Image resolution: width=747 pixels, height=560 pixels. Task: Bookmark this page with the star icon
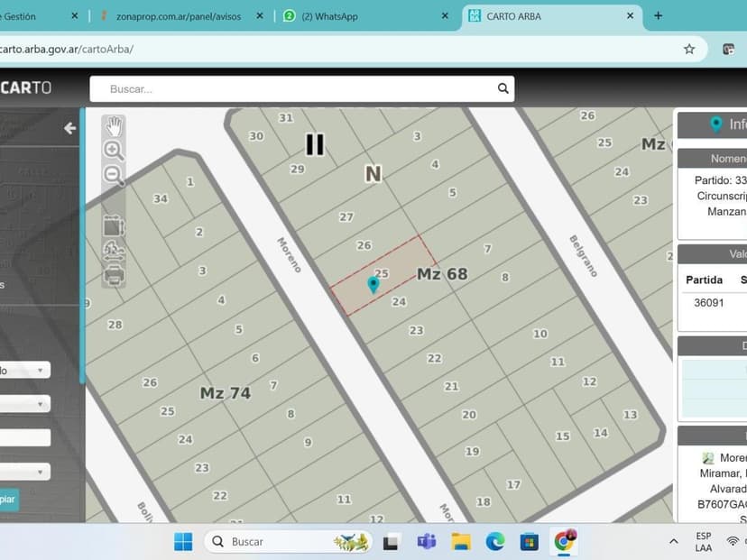(x=689, y=49)
